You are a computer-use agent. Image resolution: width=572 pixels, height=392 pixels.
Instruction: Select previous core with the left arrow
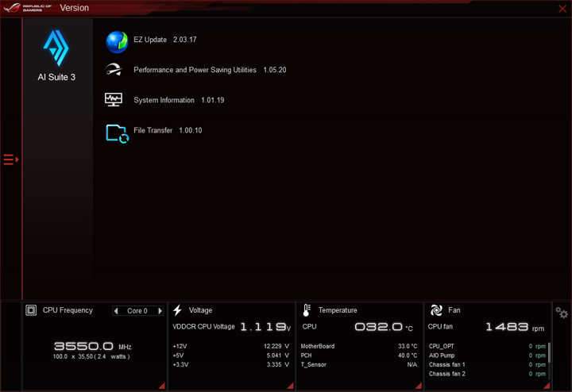click(x=116, y=311)
